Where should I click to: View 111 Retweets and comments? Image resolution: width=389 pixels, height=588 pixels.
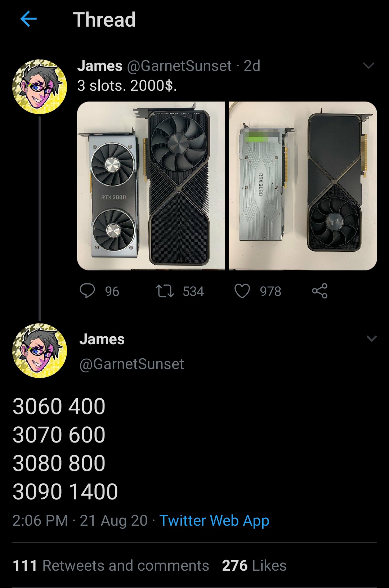click(x=111, y=566)
